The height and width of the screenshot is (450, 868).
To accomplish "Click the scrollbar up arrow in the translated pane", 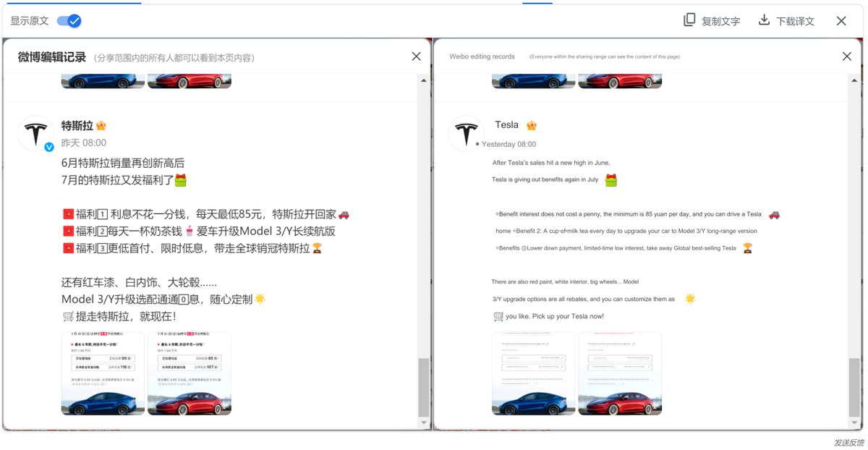I will pyautogui.click(x=855, y=80).
